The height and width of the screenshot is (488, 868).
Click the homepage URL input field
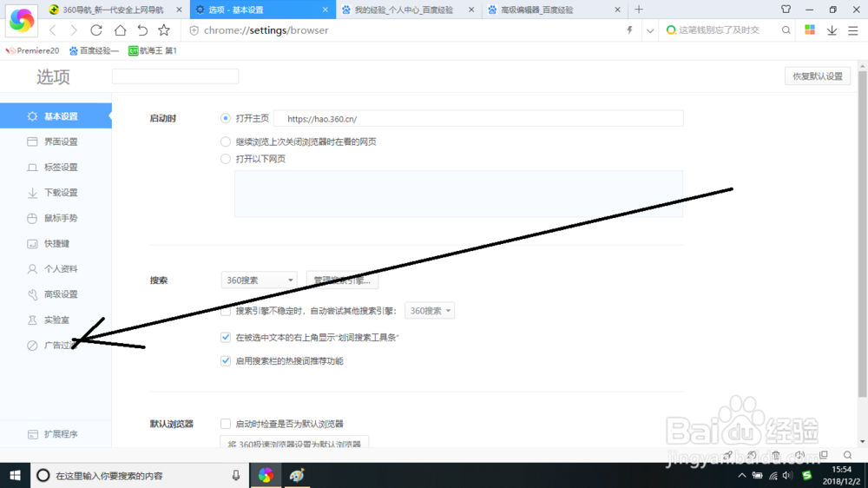tap(478, 119)
